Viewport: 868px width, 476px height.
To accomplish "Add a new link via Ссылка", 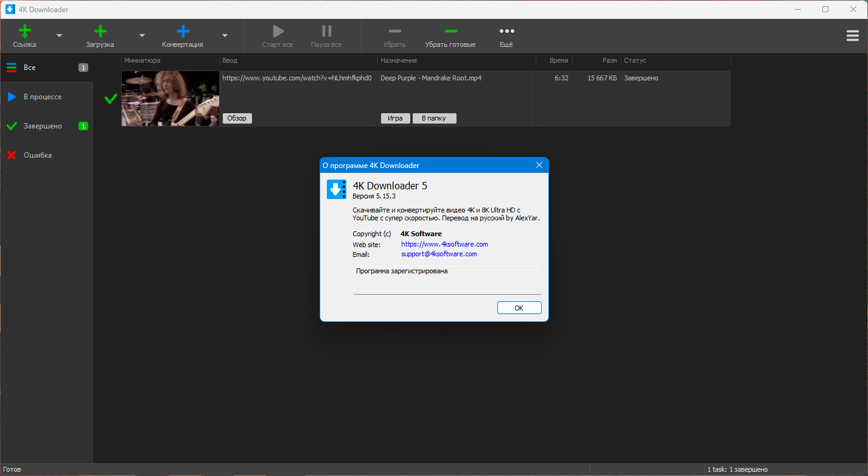I will 24,35.
